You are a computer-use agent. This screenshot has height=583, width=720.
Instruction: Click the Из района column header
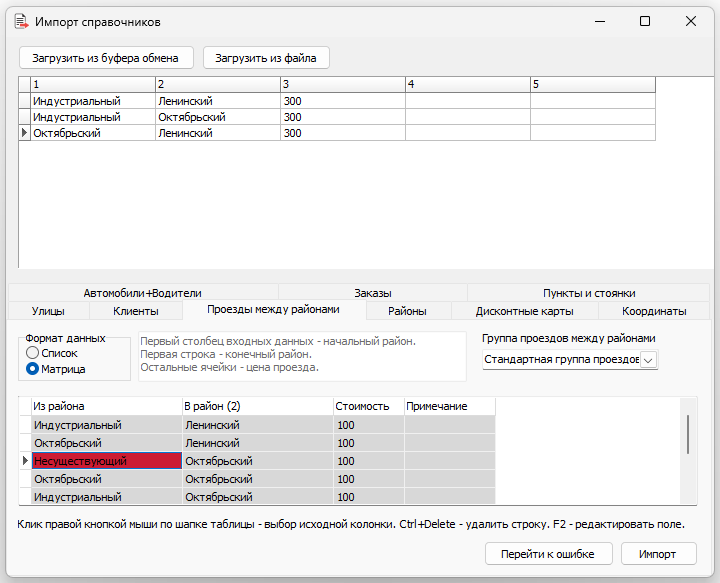[107, 406]
